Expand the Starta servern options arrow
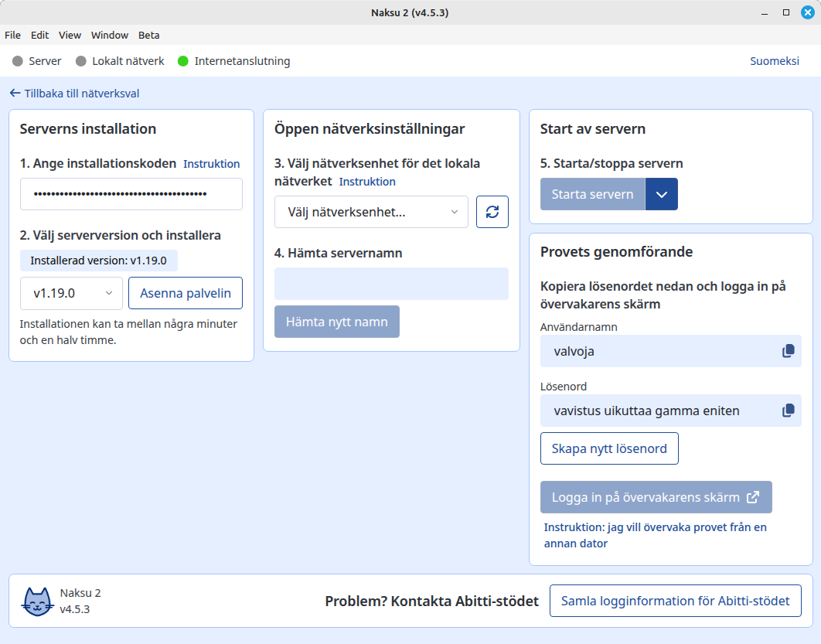 coord(661,194)
